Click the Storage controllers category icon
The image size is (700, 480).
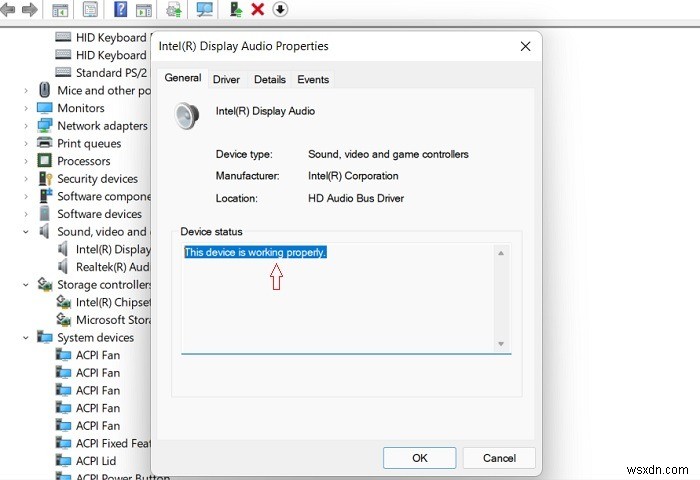point(45,284)
